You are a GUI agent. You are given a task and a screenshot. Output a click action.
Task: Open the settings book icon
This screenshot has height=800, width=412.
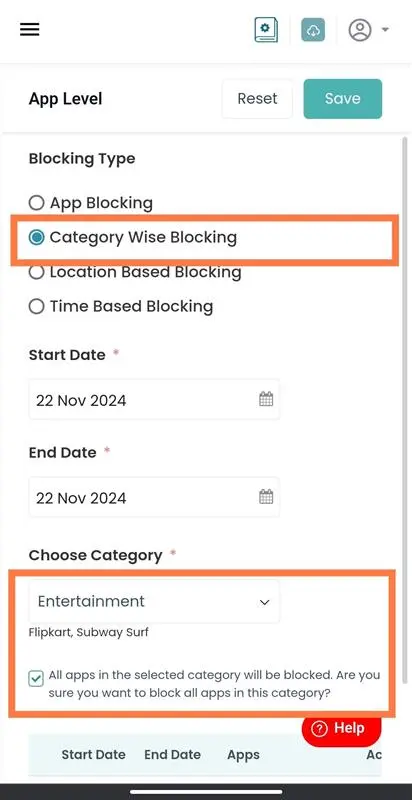pos(266,30)
